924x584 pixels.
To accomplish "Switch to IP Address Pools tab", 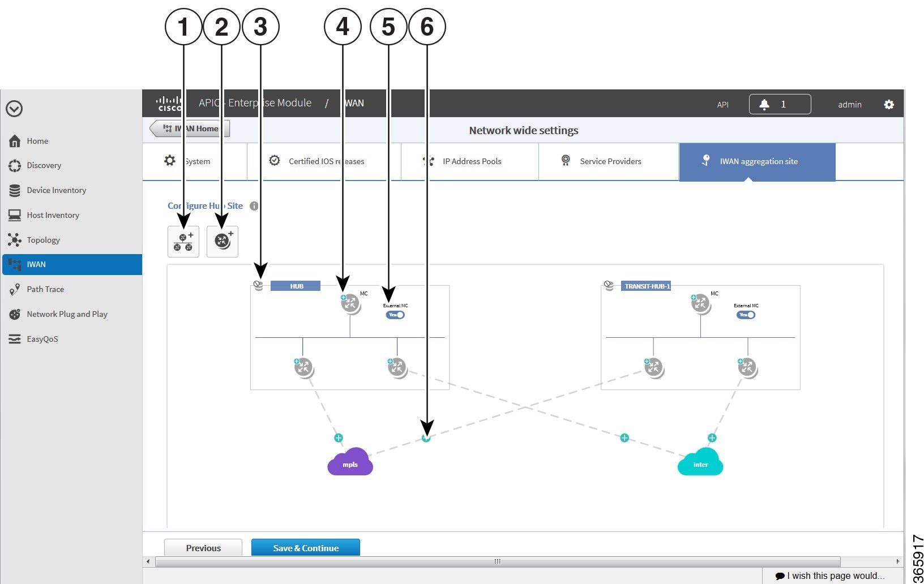I will [470, 161].
